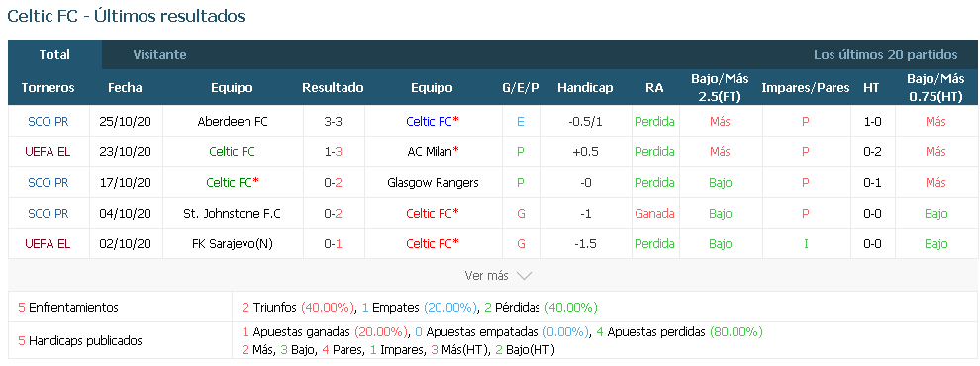Switch to the Visitante tab

[x=159, y=55]
